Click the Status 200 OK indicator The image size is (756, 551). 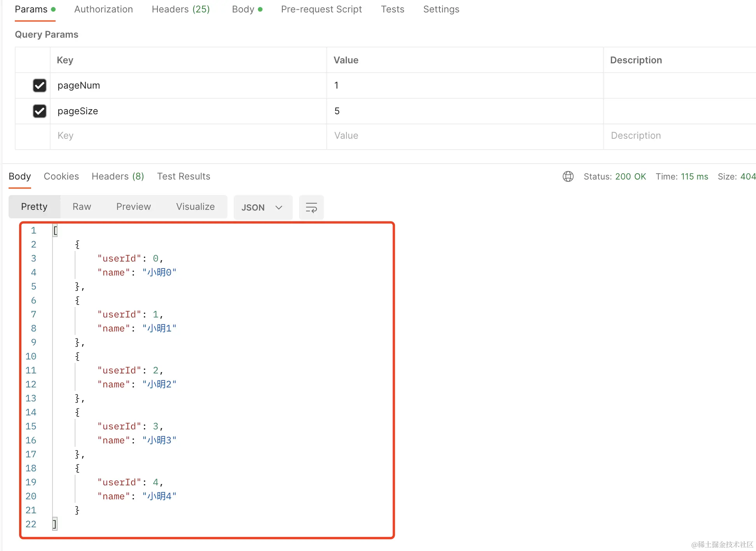point(615,176)
